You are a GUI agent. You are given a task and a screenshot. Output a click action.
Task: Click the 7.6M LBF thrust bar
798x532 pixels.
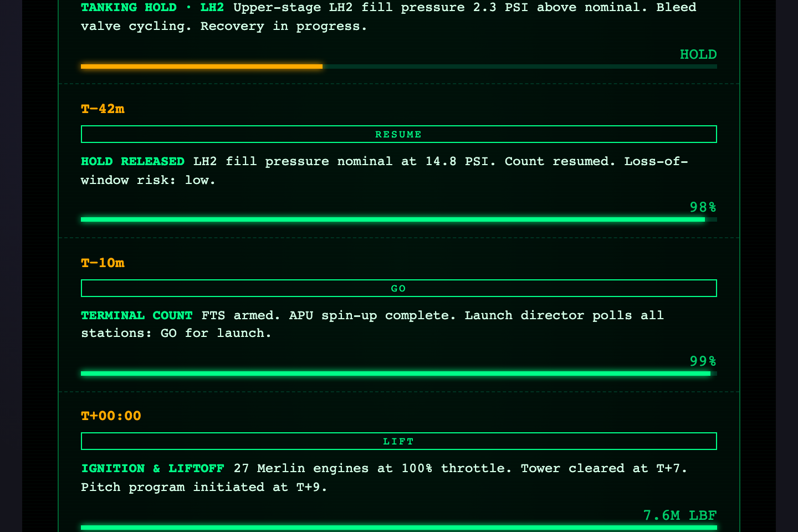pyautogui.click(x=399, y=528)
